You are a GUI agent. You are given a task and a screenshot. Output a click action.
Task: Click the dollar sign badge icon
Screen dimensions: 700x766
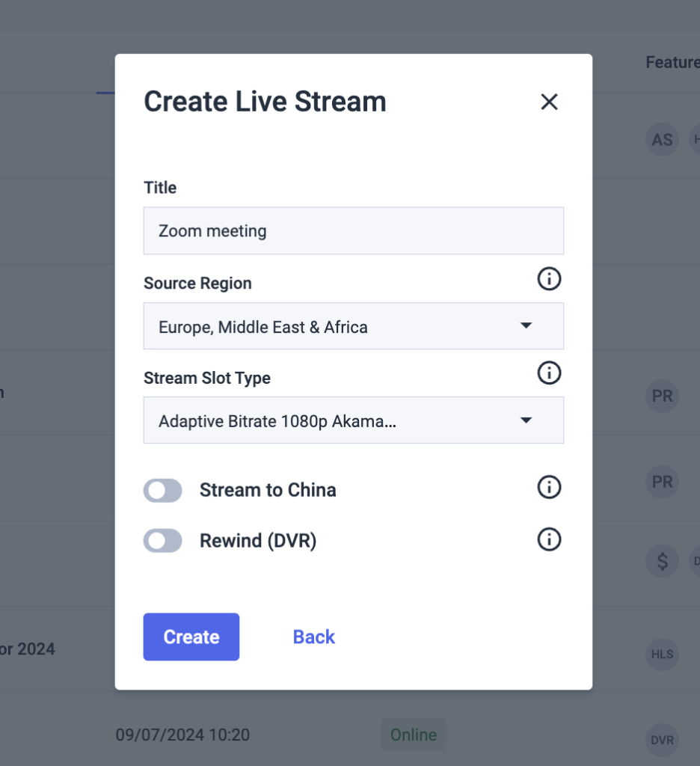tap(661, 560)
